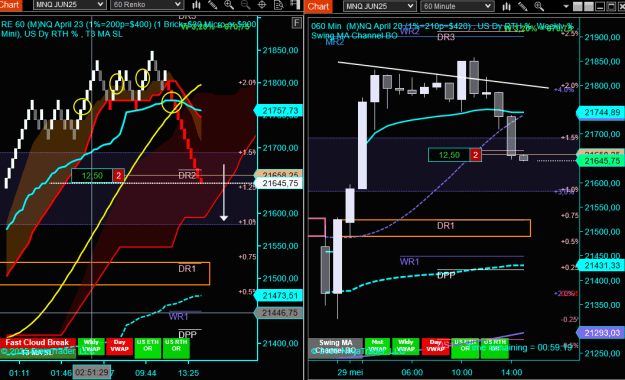Click the 21900,00 price label on right axis
This screenshot has width=625, height=380.
click(602, 37)
